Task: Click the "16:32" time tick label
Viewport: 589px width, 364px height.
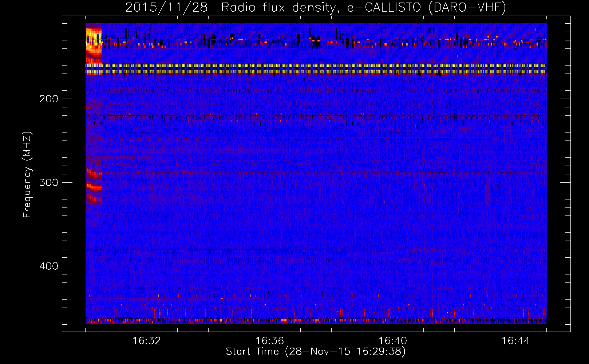Action: click(x=147, y=341)
